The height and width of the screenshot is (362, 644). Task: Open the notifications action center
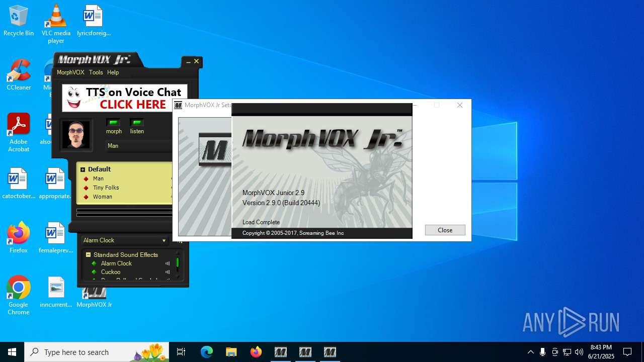pyautogui.click(x=627, y=352)
